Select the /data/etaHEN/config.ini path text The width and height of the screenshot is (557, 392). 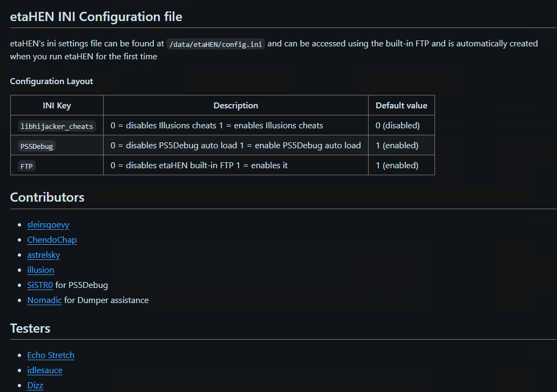click(216, 44)
